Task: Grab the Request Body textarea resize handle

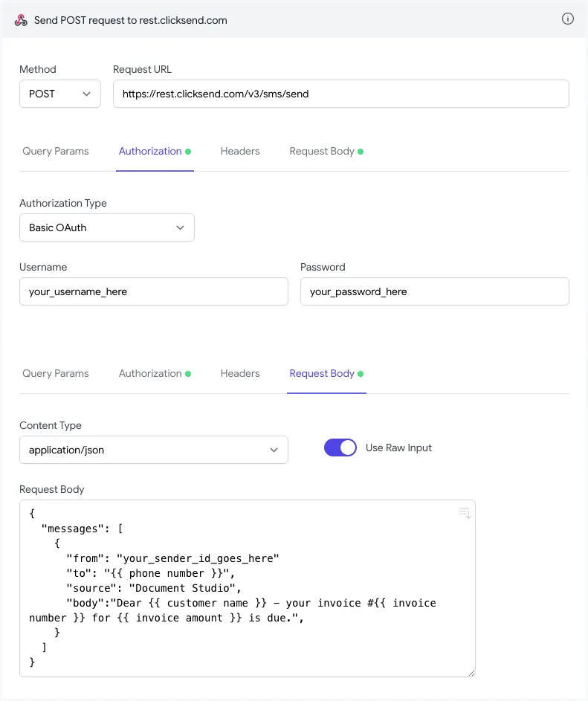Action: pos(471,672)
